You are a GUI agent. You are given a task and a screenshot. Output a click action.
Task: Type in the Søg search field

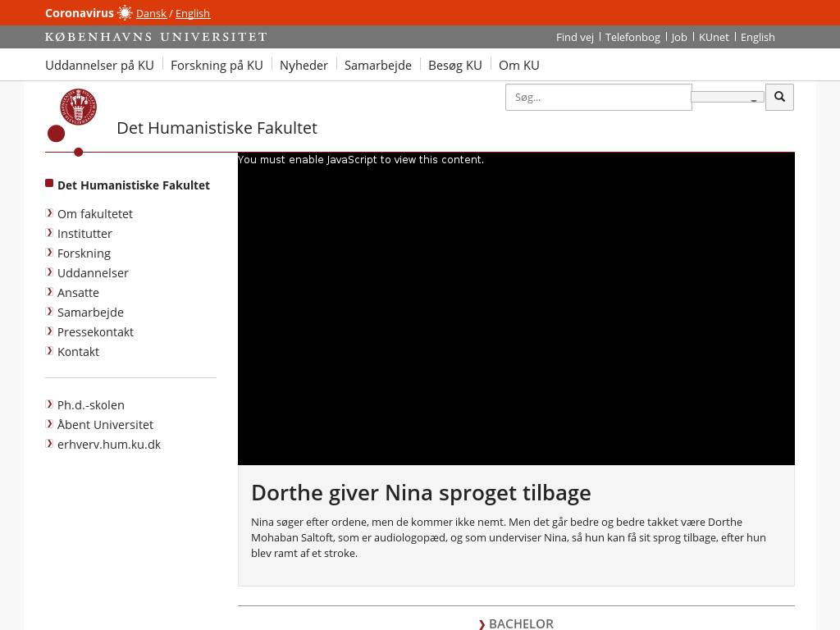tap(598, 97)
